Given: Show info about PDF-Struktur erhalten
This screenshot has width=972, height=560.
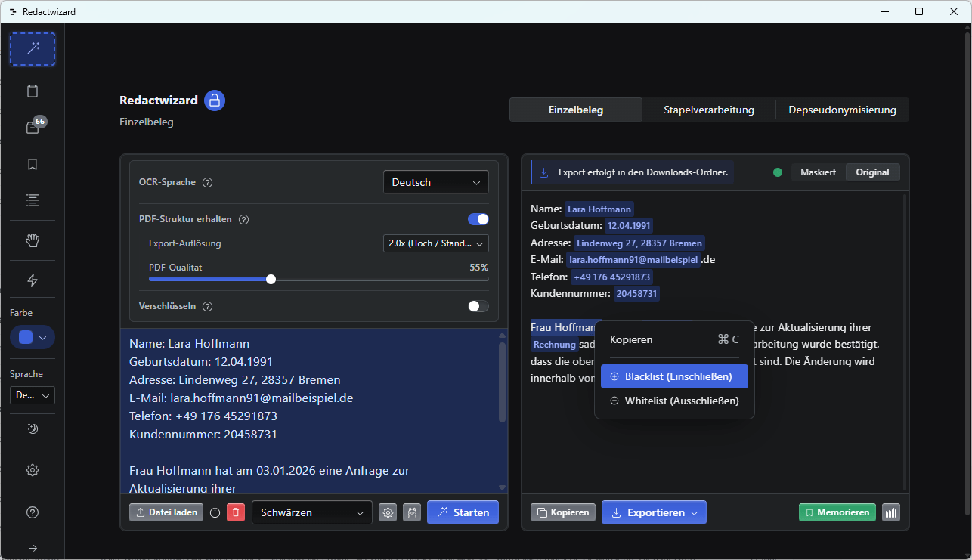Looking at the screenshot, I should tap(244, 220).
